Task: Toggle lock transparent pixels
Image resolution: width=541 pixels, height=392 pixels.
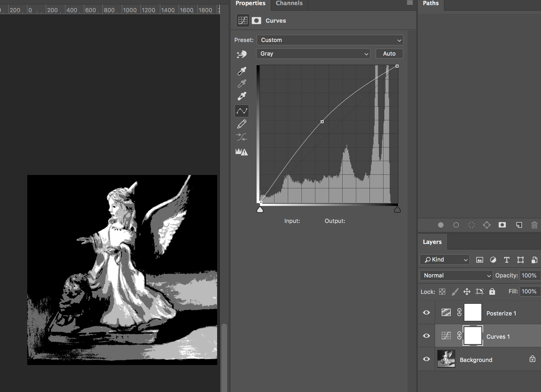Action: pyautogui.click(x=442, y=292)
